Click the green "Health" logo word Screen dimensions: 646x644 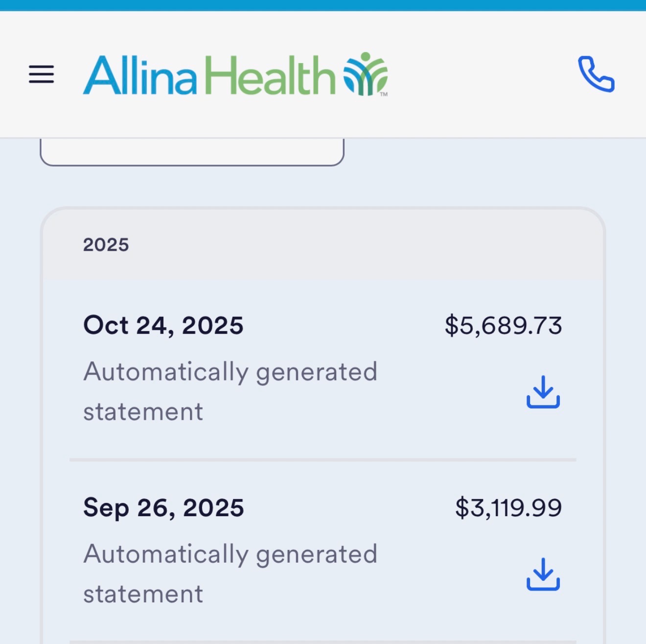click(x=270, y=75)
